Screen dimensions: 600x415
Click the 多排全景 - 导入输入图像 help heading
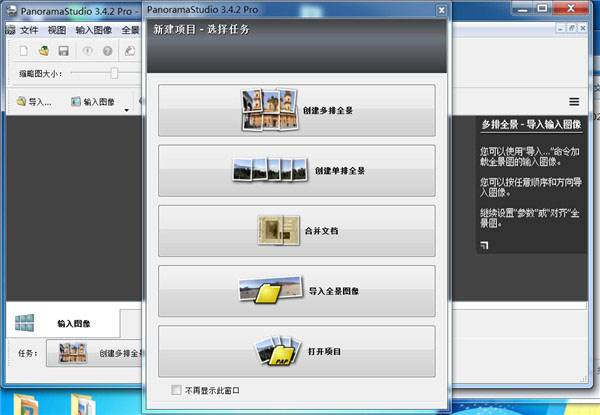(x=531, y=125)
